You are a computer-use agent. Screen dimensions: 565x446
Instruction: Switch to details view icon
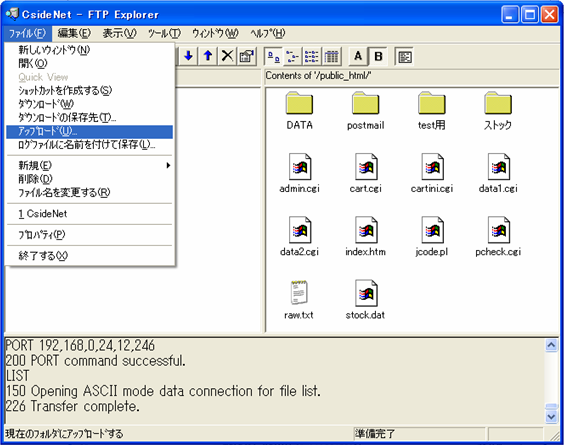click(332, 57)
